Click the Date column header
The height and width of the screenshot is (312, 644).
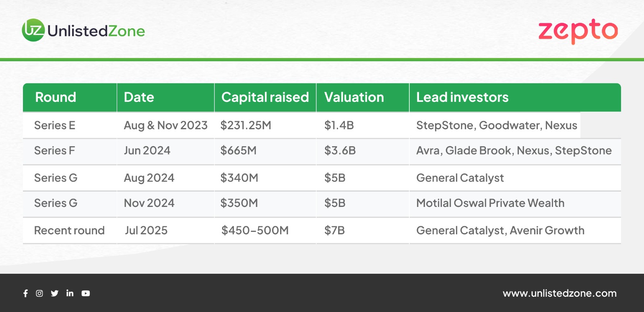[139, 97]
